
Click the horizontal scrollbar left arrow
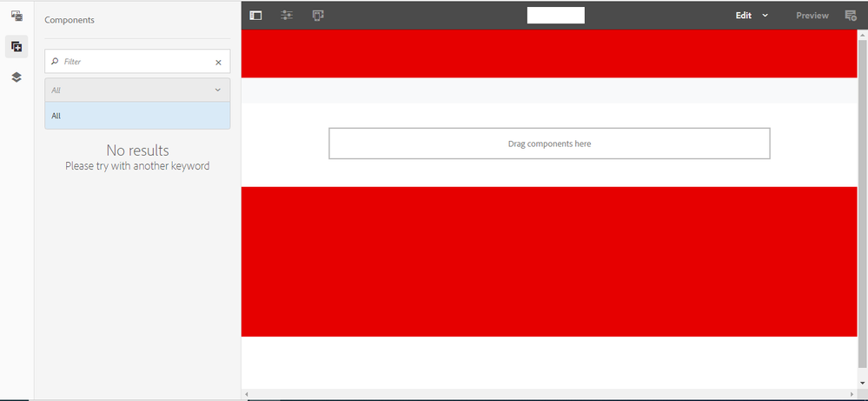coord(247,395)
